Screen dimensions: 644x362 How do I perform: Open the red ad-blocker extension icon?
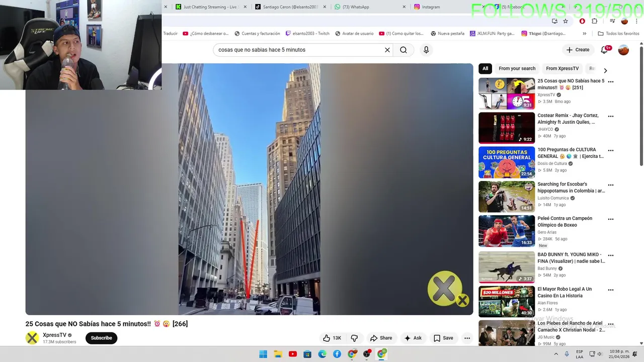(582, 21)
